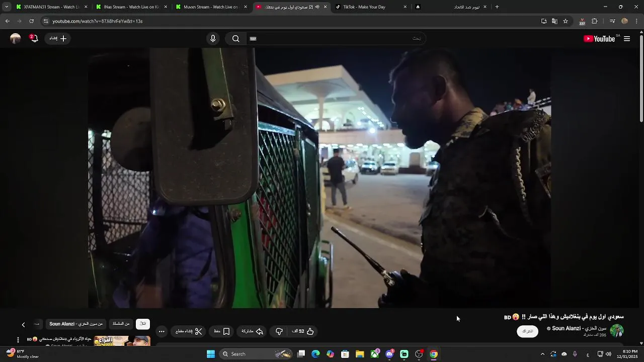Open the extension with 227 badge

click(582, 22)
